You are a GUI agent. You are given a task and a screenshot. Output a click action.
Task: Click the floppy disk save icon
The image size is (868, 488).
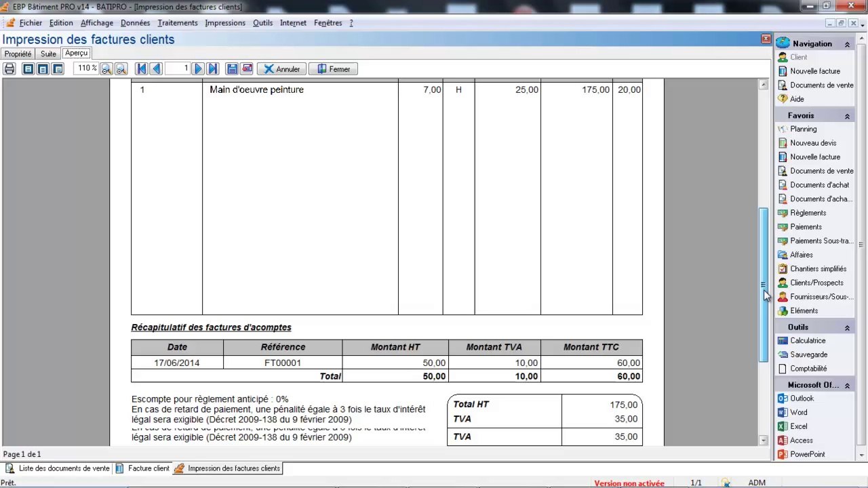(x=232, y=69)
